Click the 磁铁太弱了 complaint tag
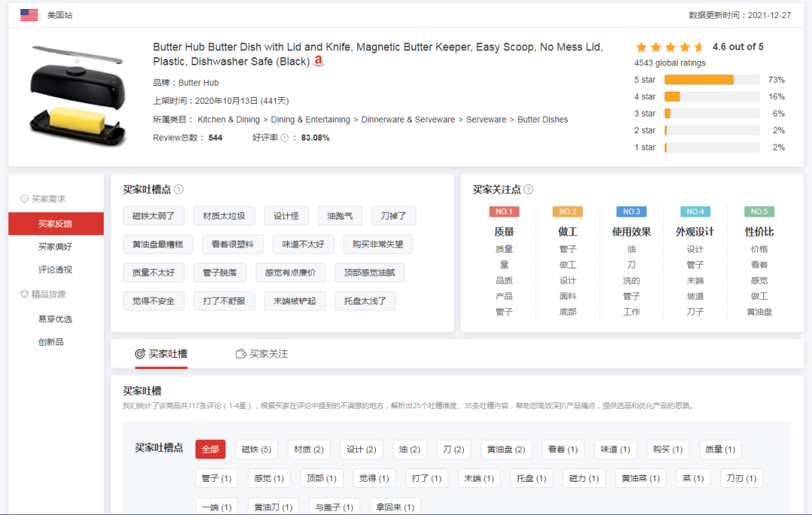 [153, 217]
